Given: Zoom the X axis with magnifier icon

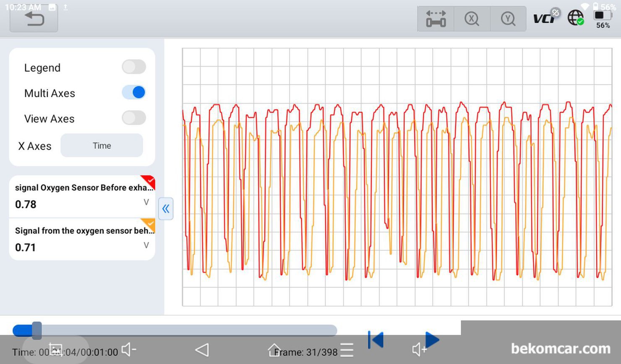Looking at the screenshot, I should click(x=472, y=19).
